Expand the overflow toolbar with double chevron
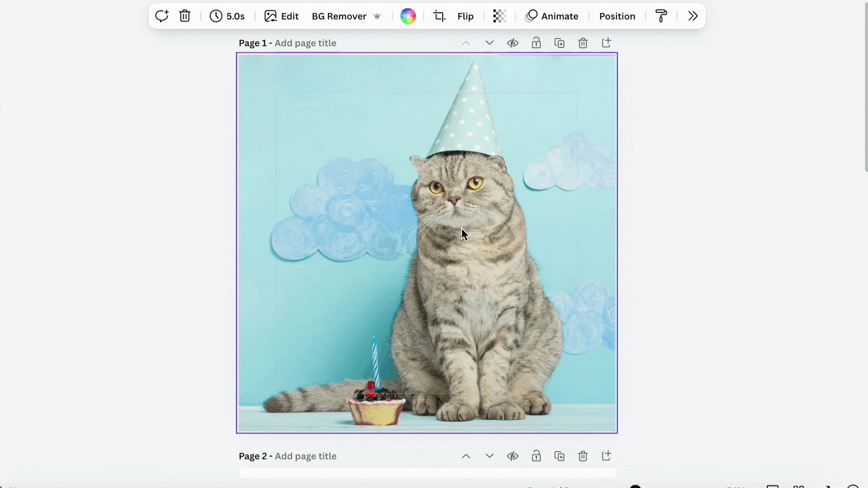This screenshot has width=868, height=488. click(x=692, y=16)
